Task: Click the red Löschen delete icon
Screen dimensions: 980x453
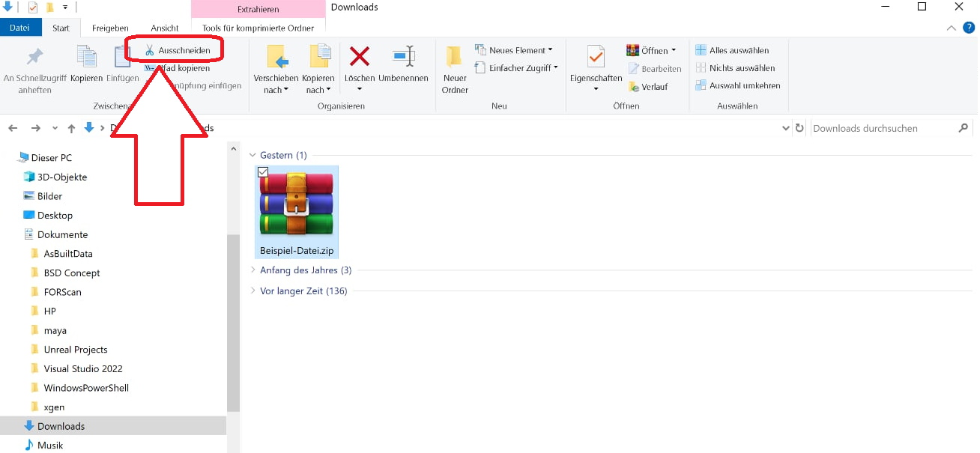Action: [x=360, y=57]
